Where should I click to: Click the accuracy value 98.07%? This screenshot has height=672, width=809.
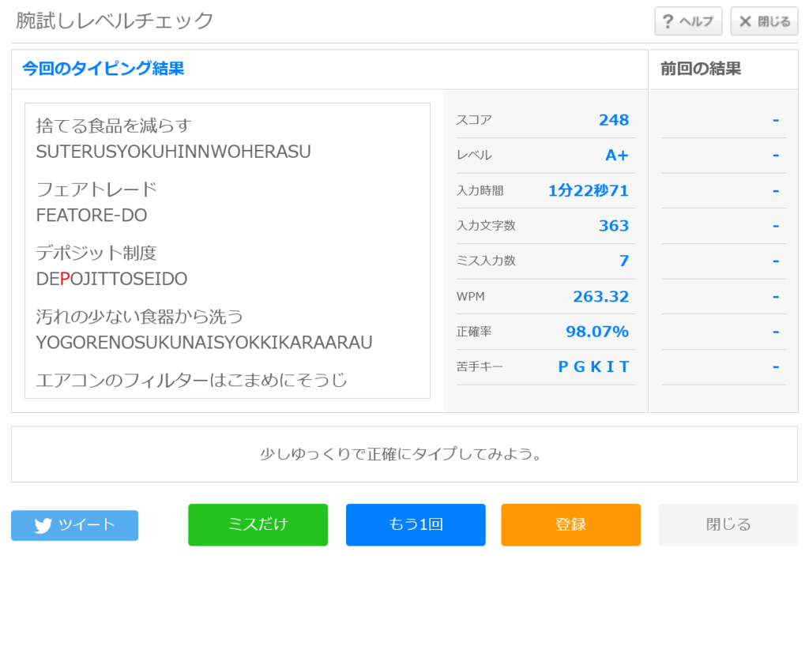(x=596, y=332)
